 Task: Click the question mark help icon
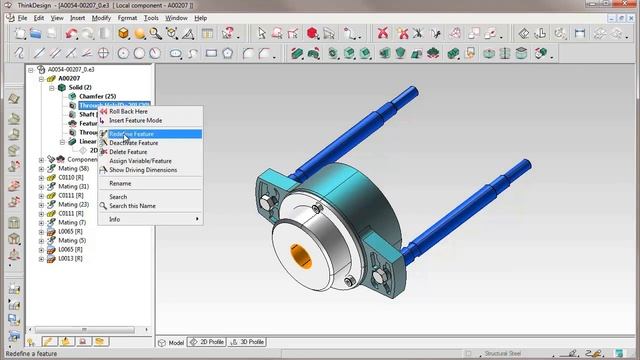[227, 33]
